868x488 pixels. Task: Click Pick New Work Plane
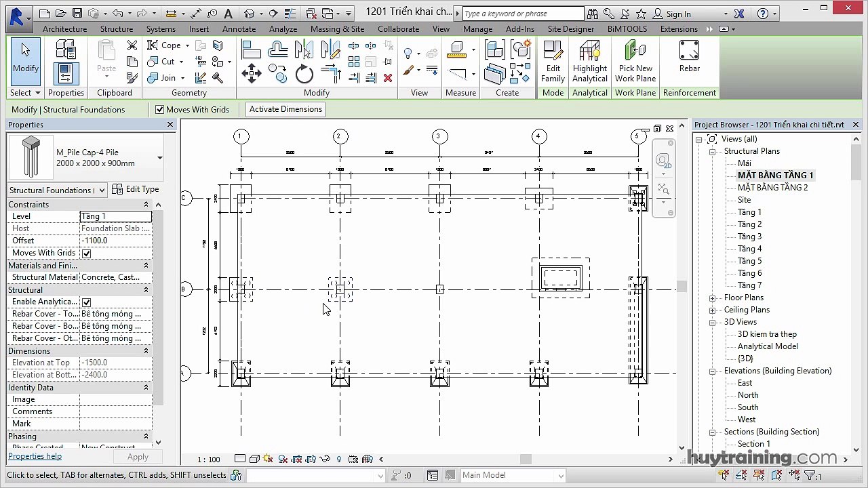[635, 61]
